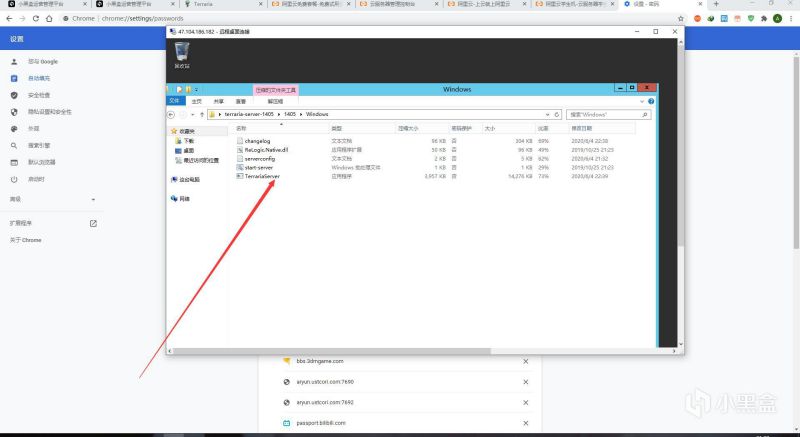The image size is (800, 437).
Task: Expand the 高级 (Advanced) settings section
Action: tap(52, 199)
